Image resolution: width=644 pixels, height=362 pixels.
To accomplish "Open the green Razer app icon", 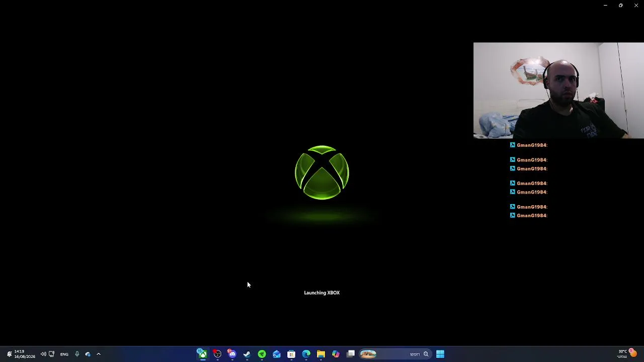I will click(x=262, y=354).
